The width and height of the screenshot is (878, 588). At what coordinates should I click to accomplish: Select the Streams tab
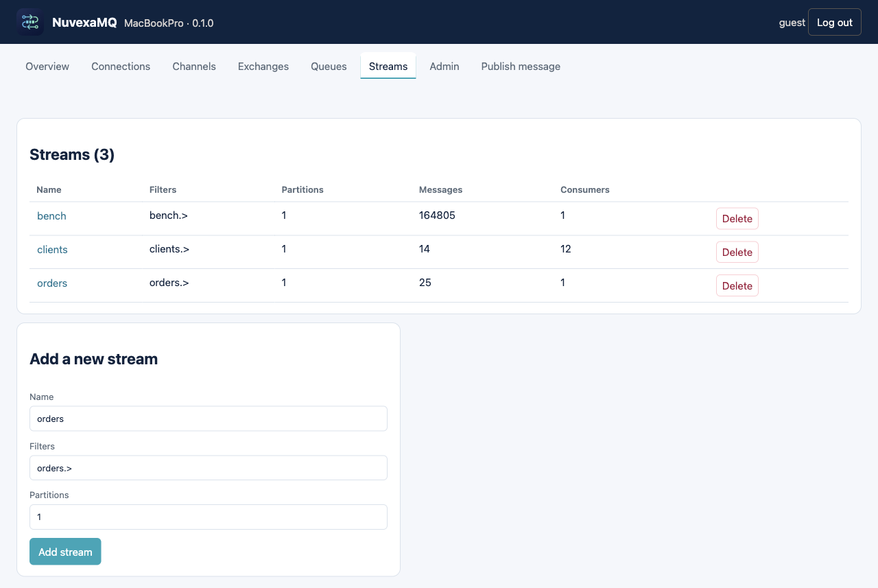click(388, 67)
